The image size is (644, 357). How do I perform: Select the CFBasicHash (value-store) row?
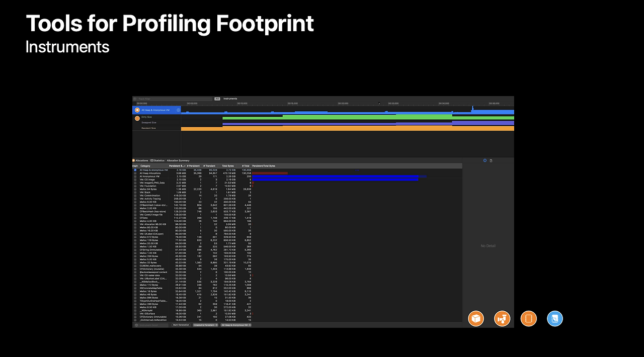coord(297,205)
